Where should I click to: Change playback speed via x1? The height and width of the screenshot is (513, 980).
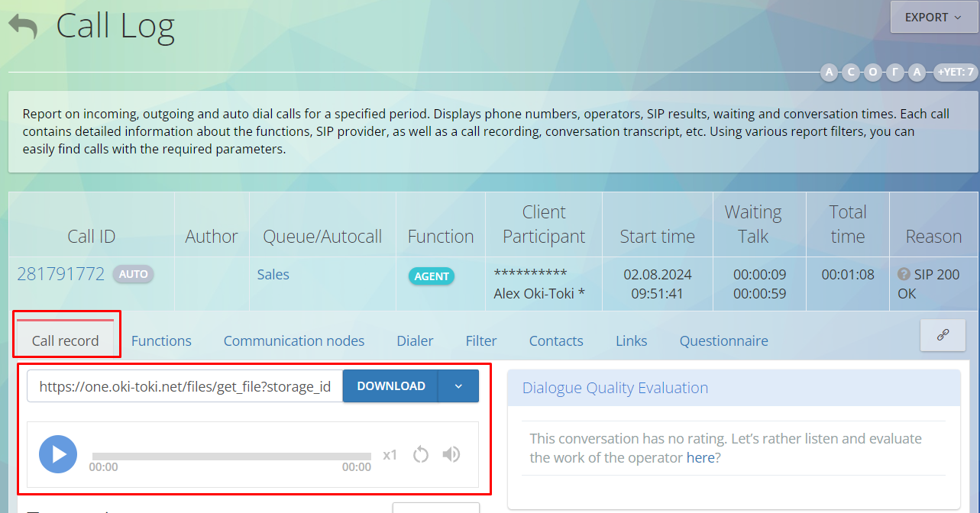[390, 455]
